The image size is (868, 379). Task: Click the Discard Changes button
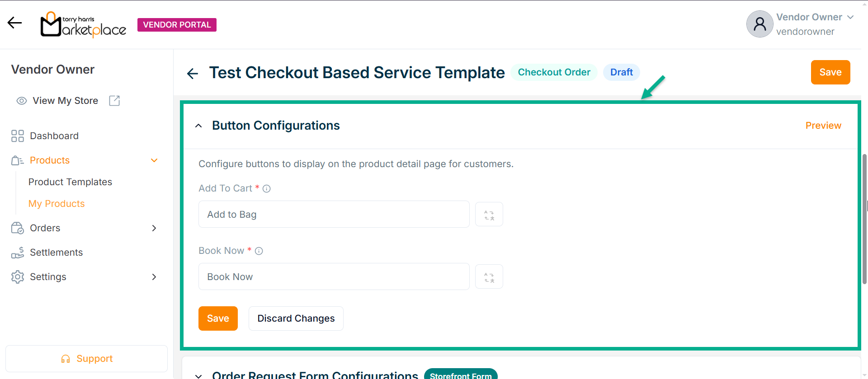tap(296, 318)
